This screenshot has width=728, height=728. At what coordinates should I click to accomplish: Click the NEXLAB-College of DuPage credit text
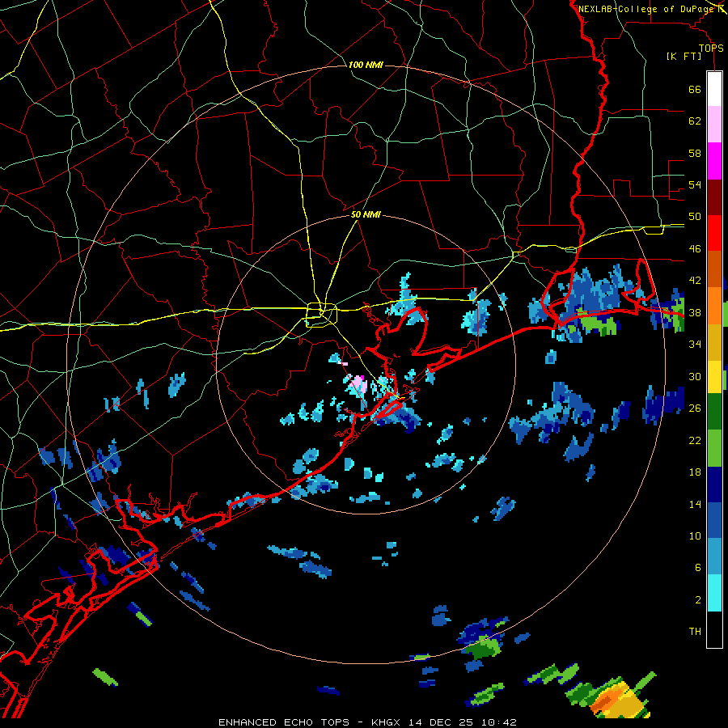(646, 9)
